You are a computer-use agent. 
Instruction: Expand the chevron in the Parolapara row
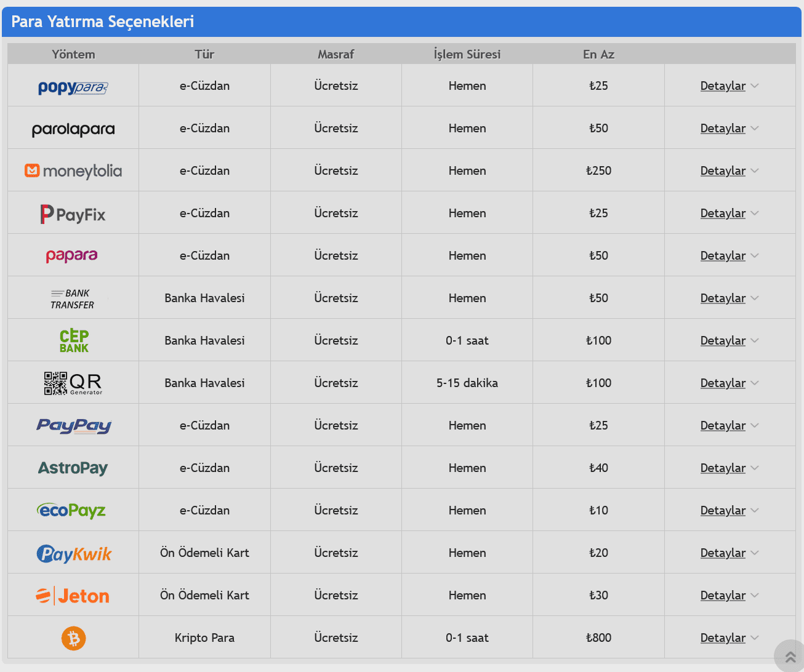pyautogui.click(x=755, y=129)
